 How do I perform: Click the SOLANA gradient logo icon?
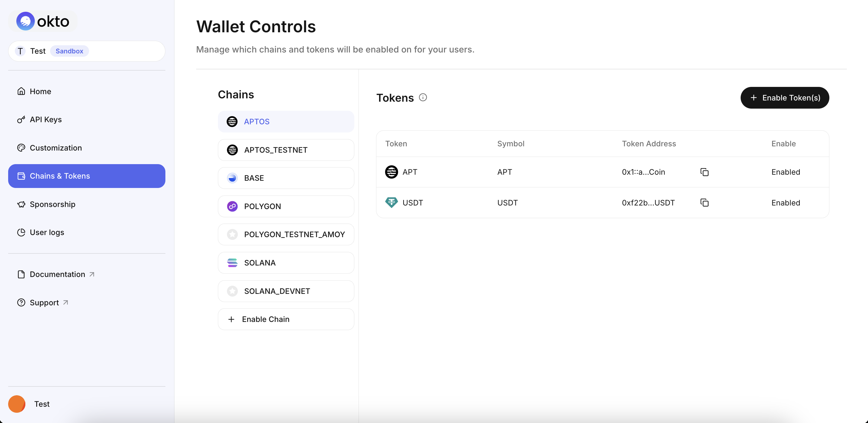(232, 263)
